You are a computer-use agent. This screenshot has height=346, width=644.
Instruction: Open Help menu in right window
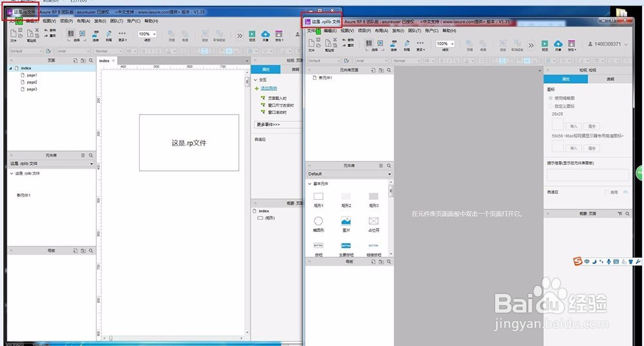(449, 31)
